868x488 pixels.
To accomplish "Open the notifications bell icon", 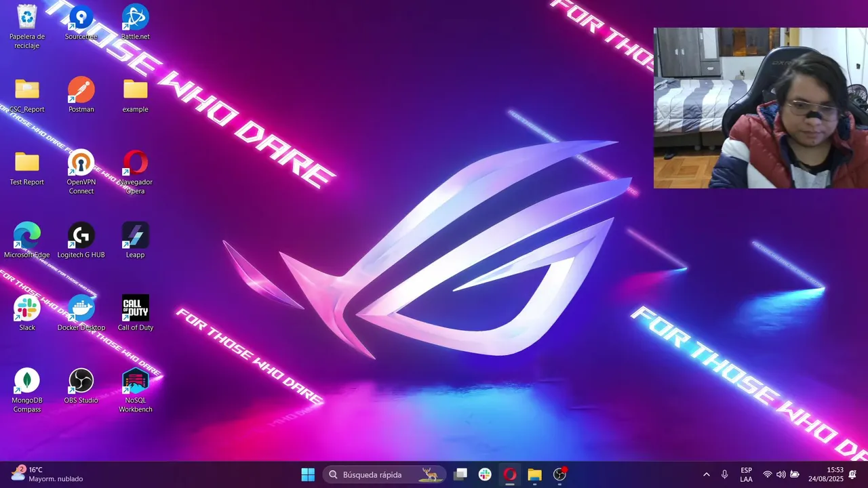I will tap(853, 474).
